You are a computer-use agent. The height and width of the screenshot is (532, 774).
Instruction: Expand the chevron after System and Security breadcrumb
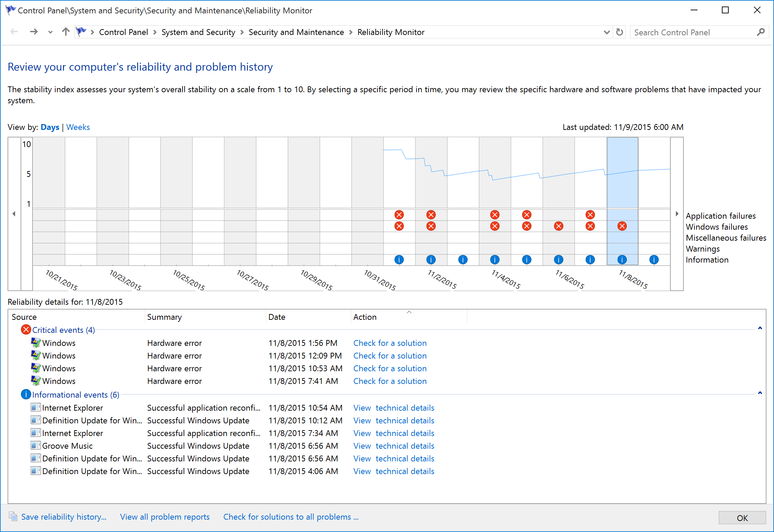(x=242, y=32)
